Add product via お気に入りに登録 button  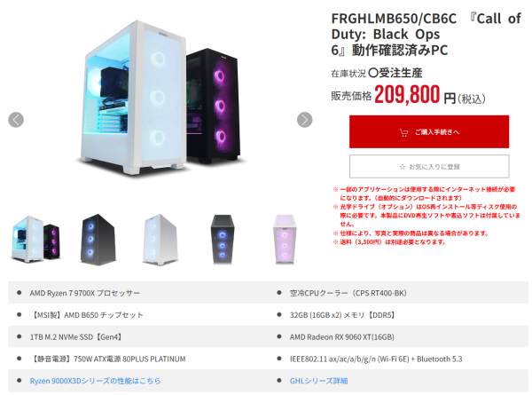click(429, 166)
